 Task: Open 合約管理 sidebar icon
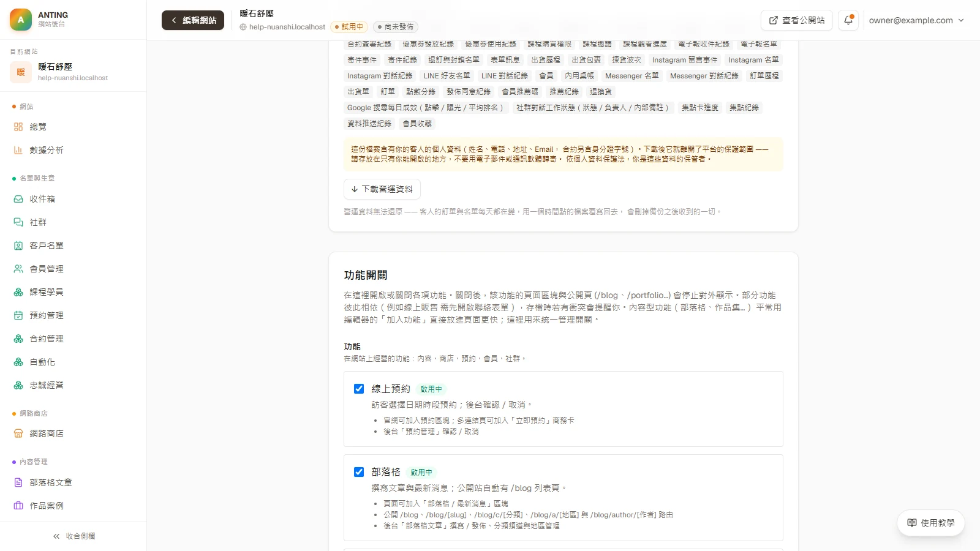click(x=18, y=339)
